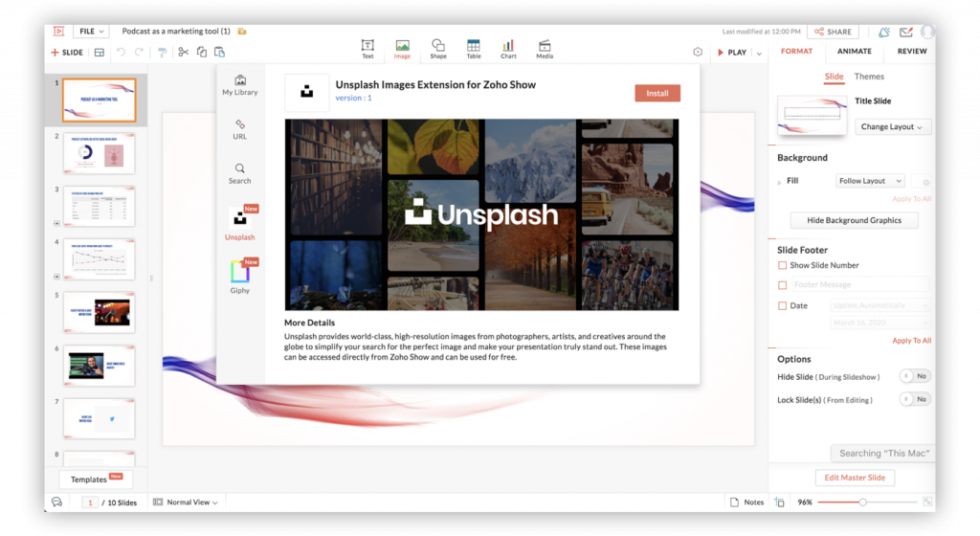Open the FILE menu
This screenshot has height=536, width=980.
(x=91, y=32)
